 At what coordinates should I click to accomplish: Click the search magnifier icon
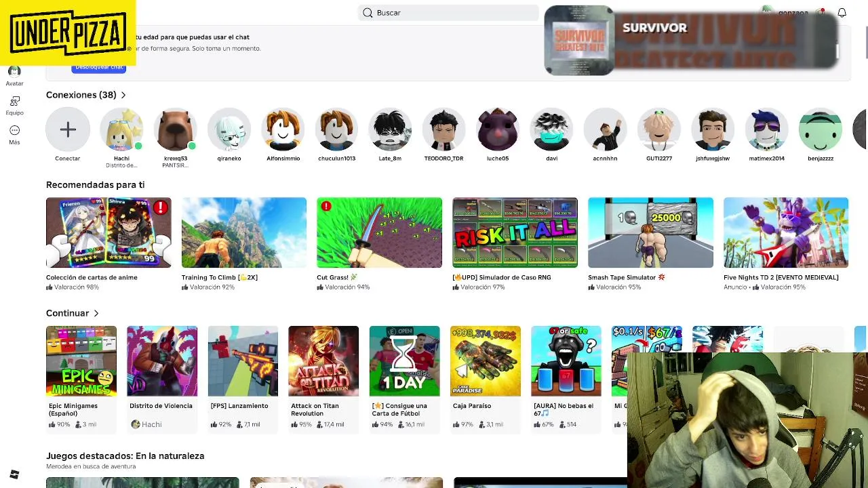pos(368,13)
